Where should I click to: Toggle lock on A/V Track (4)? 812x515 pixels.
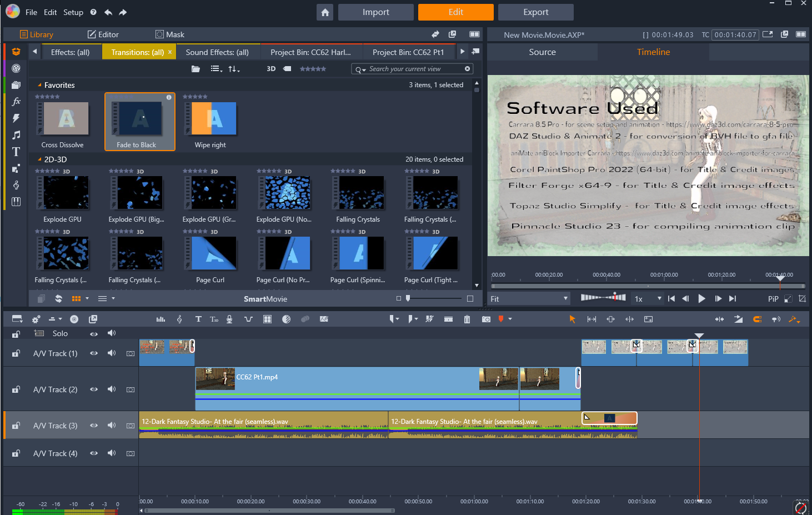pos(16,453)
